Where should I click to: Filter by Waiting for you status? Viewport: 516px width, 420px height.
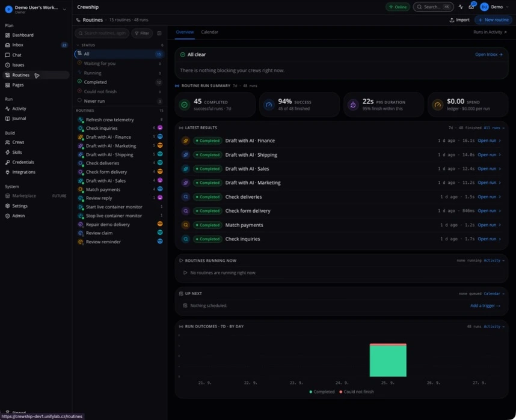click(120, 63)
